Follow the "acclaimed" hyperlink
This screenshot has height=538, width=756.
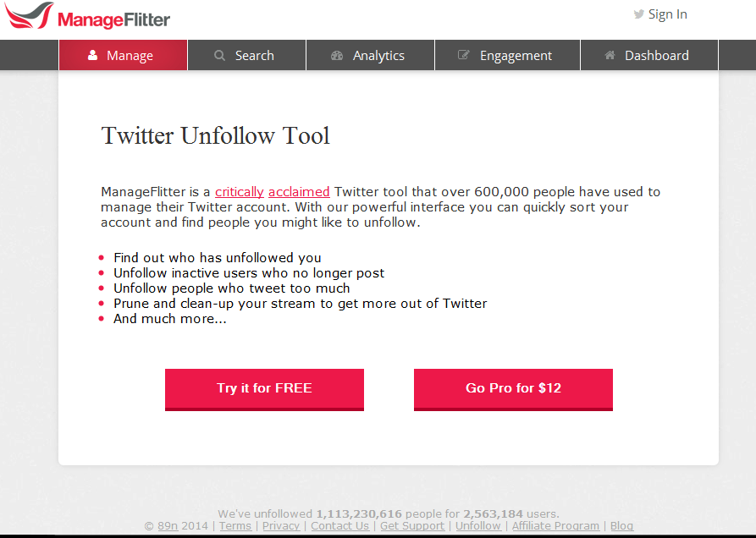click(x=299, y=192)
